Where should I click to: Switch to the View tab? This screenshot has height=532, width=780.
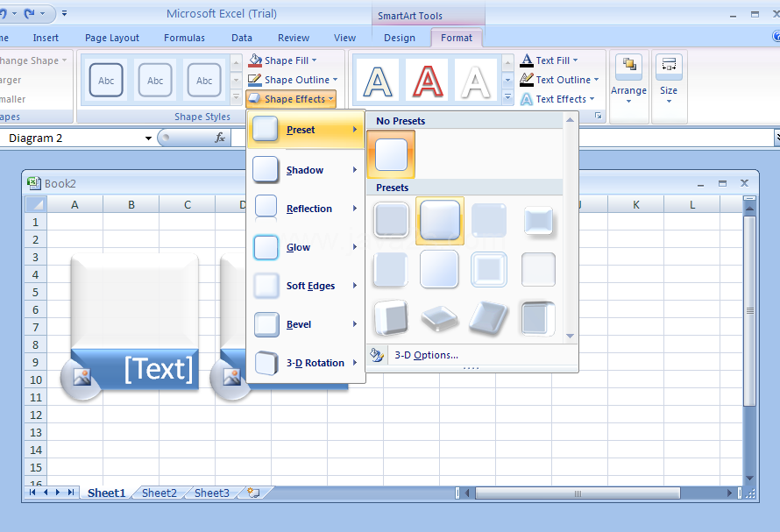(344, 38)
